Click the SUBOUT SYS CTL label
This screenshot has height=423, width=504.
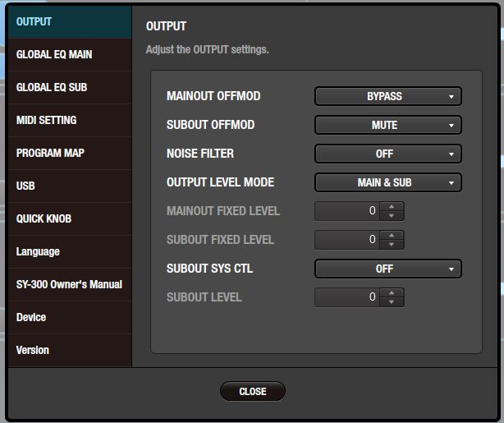coord(209,269)
